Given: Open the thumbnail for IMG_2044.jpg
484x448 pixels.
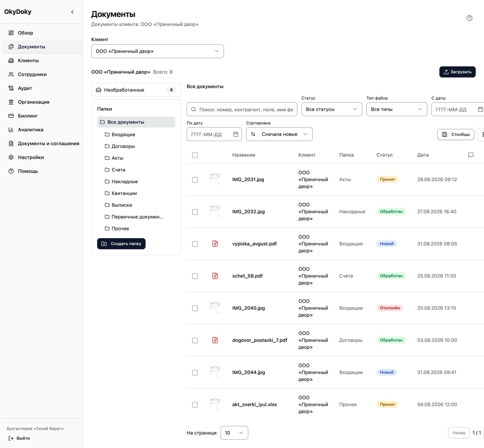Looking at the screenshot, I should pos(215,372).
